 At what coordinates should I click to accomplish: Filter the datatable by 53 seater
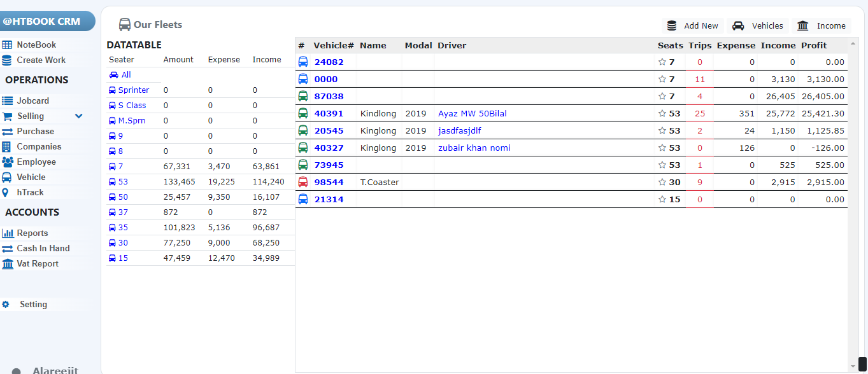[123, 182]
